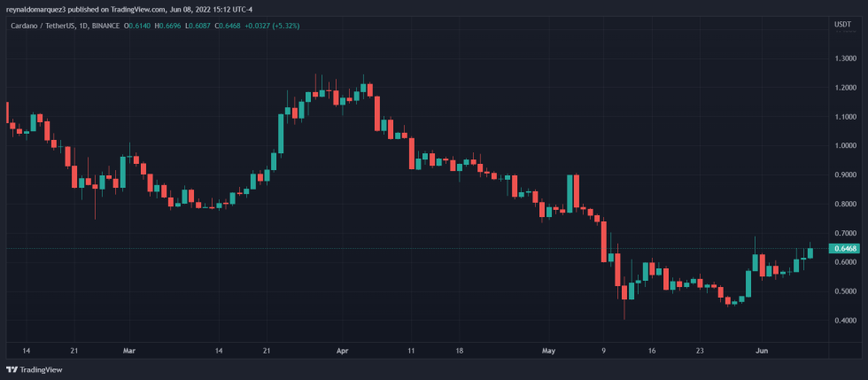Viewport: 868px width, 380px height.
Task: Select the Mar date on time axis
Action: 130,351
